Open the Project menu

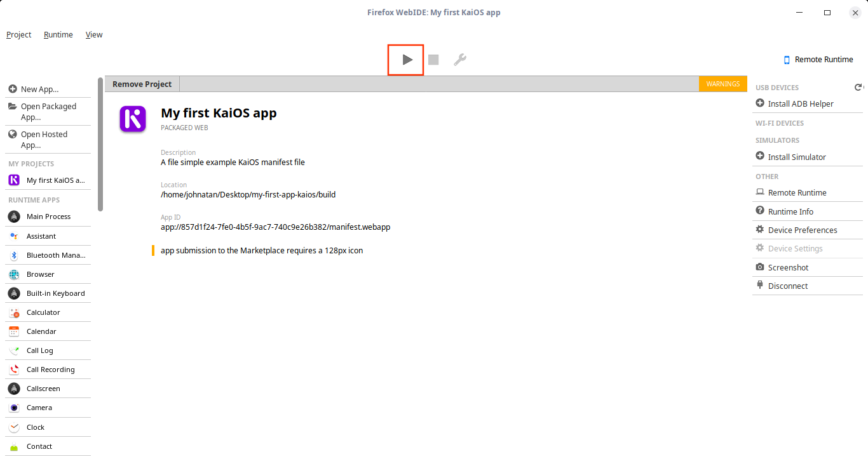point(19,35)
